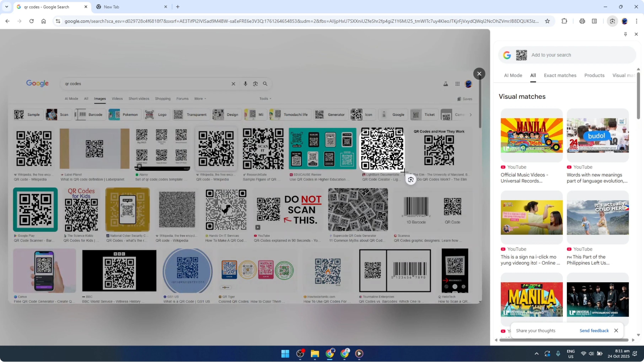This screenshot has height=362, width=644.
Task: Switch to the Videos search tab
Action: [117, 98]
